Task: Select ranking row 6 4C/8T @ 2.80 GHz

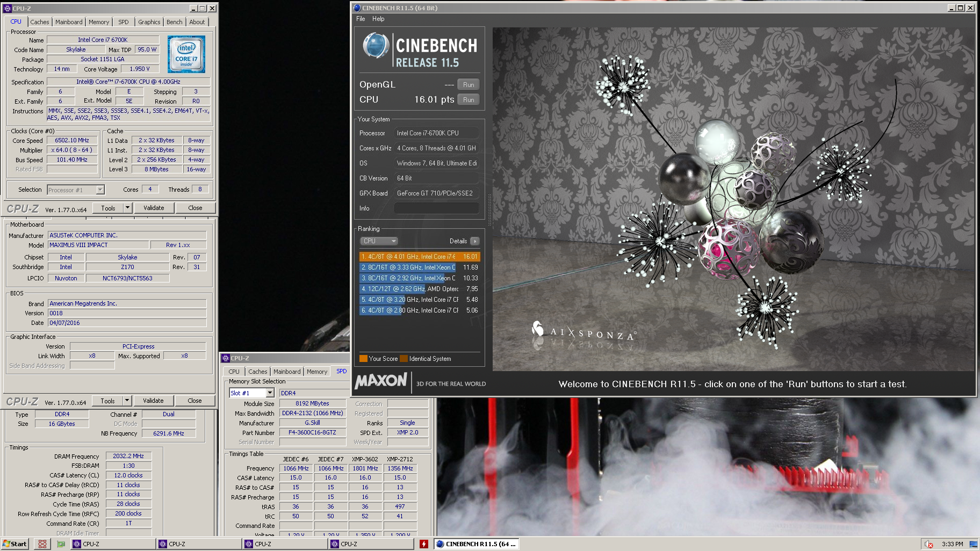Action: click(419, 310)
